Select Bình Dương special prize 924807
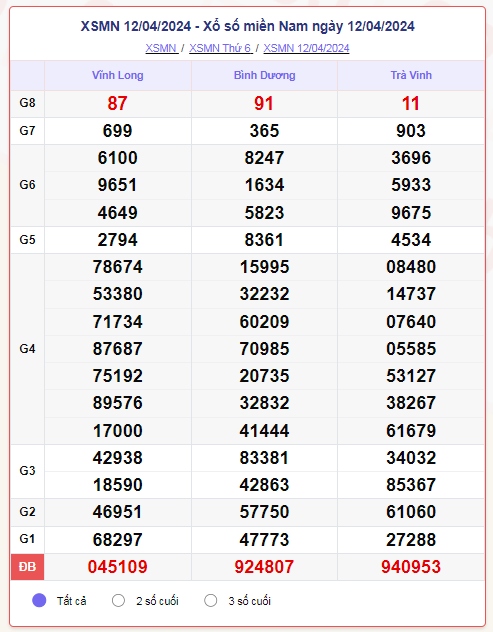 (x=264, y=567)
